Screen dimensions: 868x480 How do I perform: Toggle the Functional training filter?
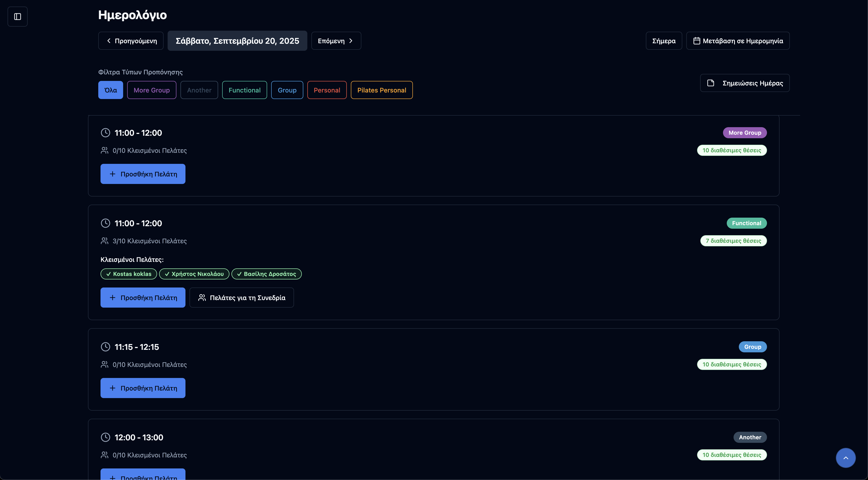[x=244, y=90]
